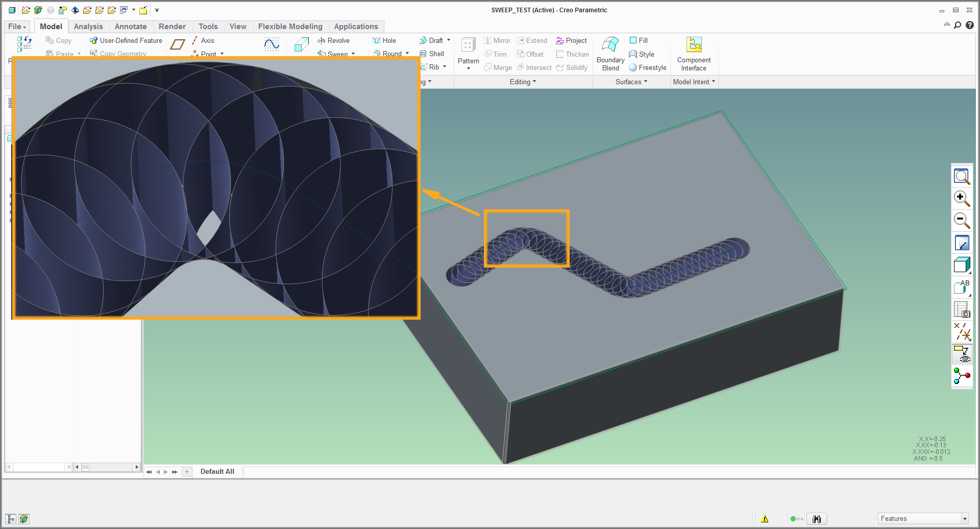Launch the Freestyle surface tool
The width and height of the screenshot is (980, 529).
click(648, 67)
